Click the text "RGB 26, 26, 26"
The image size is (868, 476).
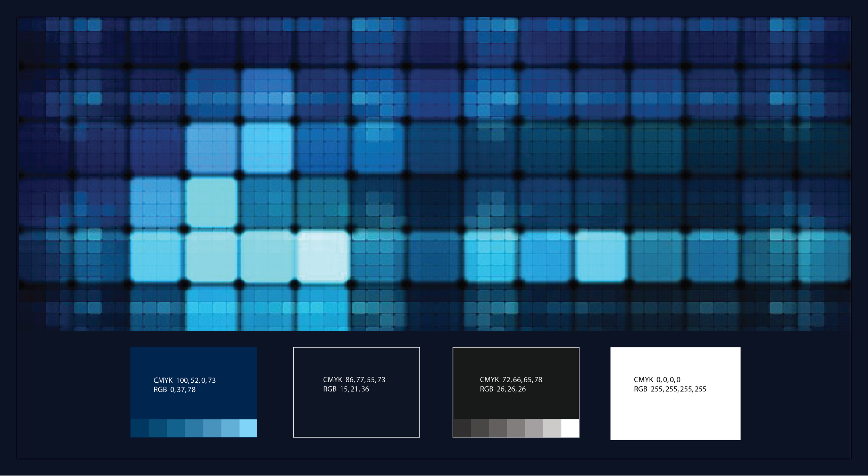(503, 389)
